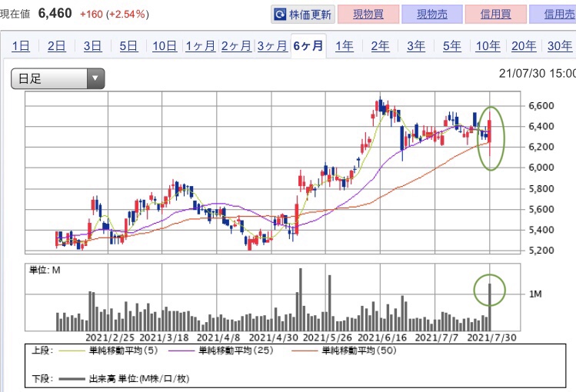Click the 1M volume axis label
Viewport: 576px width, 392px height.
(x=535, y=294)
